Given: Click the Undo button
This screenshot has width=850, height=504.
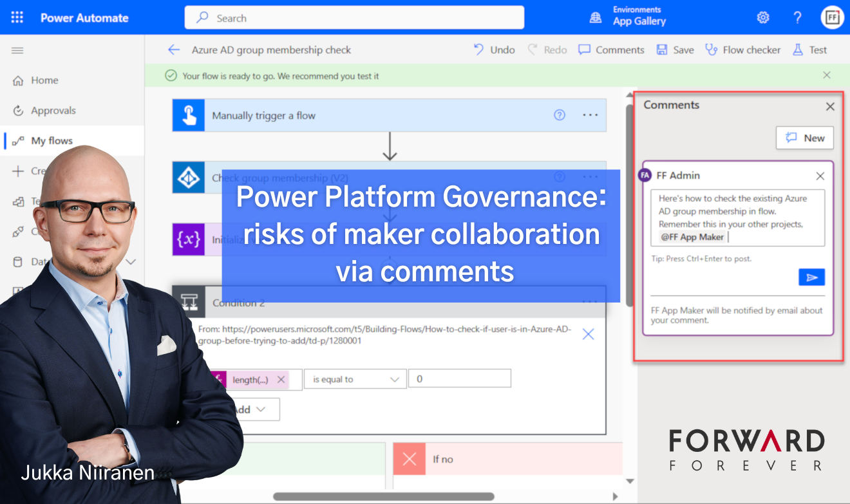Looking at the screenshot, I should pos(495,50).
